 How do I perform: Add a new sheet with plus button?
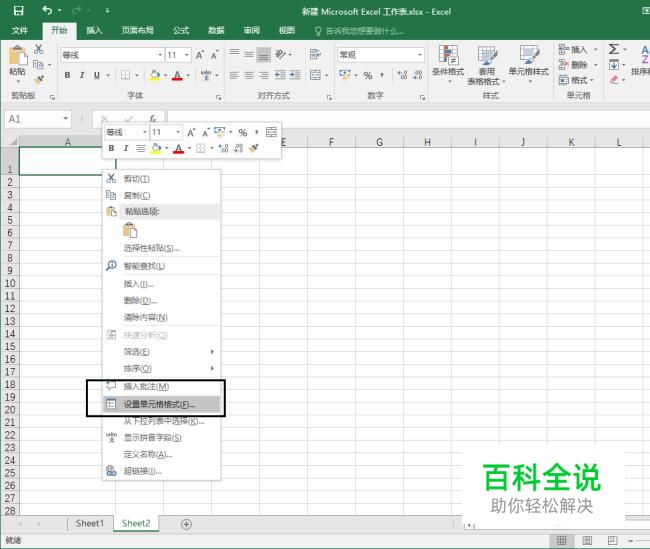click(x=186, y=524)
